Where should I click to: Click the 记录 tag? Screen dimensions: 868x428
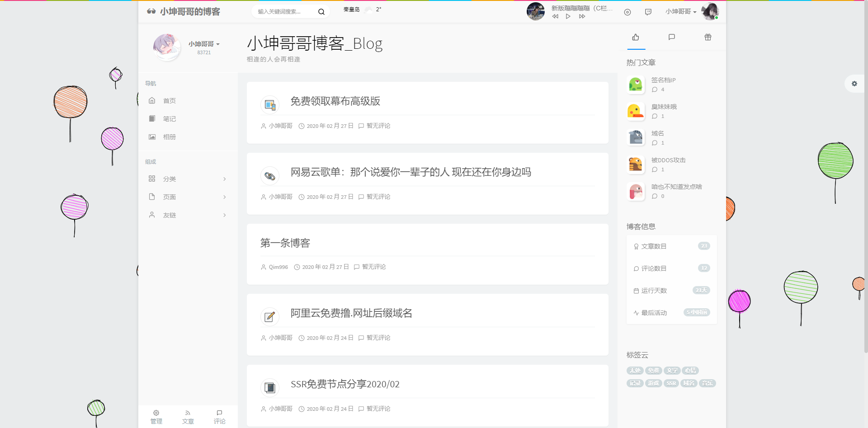click(635, 383)
